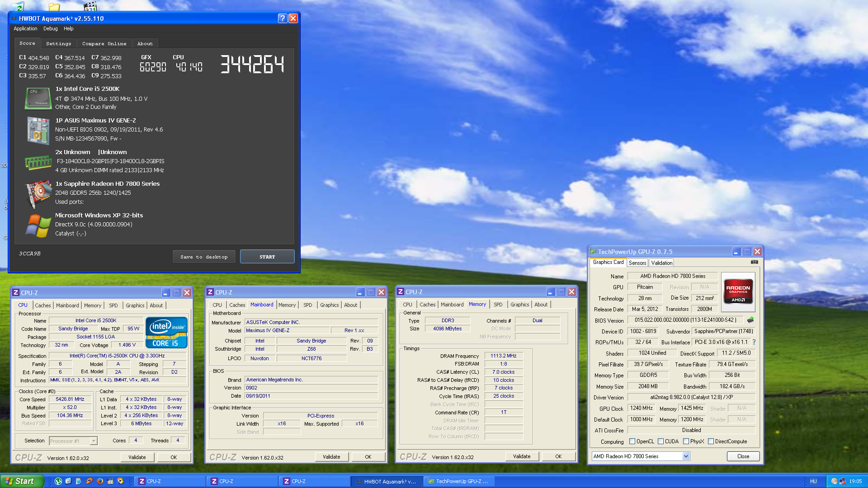
Task: Click the Windows logo in Aquamark
Action: pos(38,225)
